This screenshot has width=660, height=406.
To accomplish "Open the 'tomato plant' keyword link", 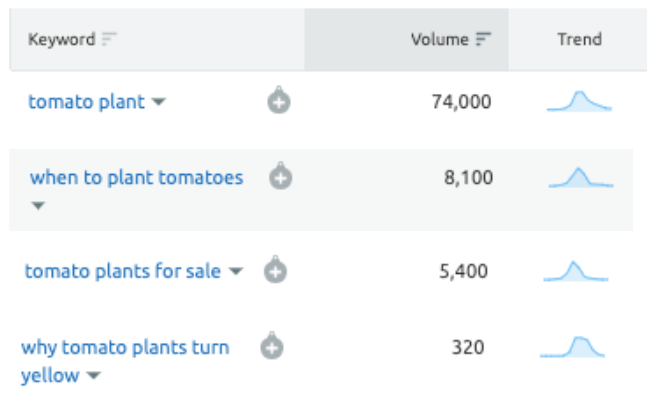I will coord(86,102).
